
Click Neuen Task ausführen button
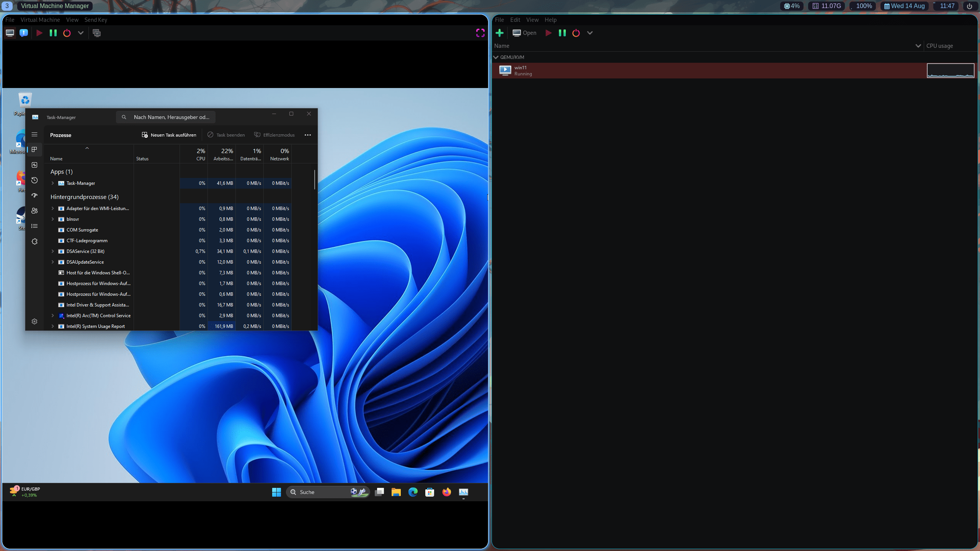[169, 135]
